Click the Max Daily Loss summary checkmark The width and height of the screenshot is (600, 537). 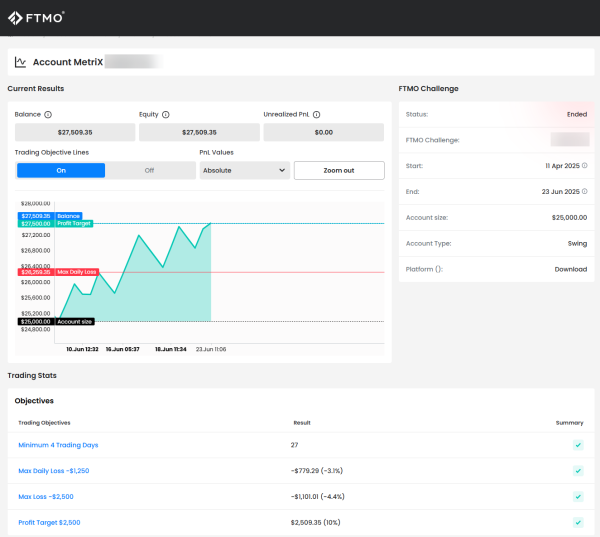click(x=578, y=471)
